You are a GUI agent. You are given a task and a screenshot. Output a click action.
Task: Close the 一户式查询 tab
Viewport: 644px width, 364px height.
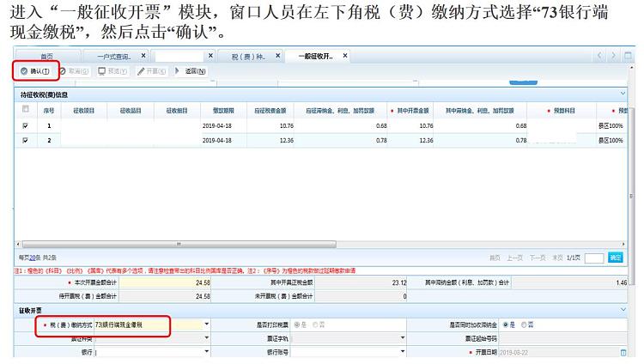pos(143,56)
